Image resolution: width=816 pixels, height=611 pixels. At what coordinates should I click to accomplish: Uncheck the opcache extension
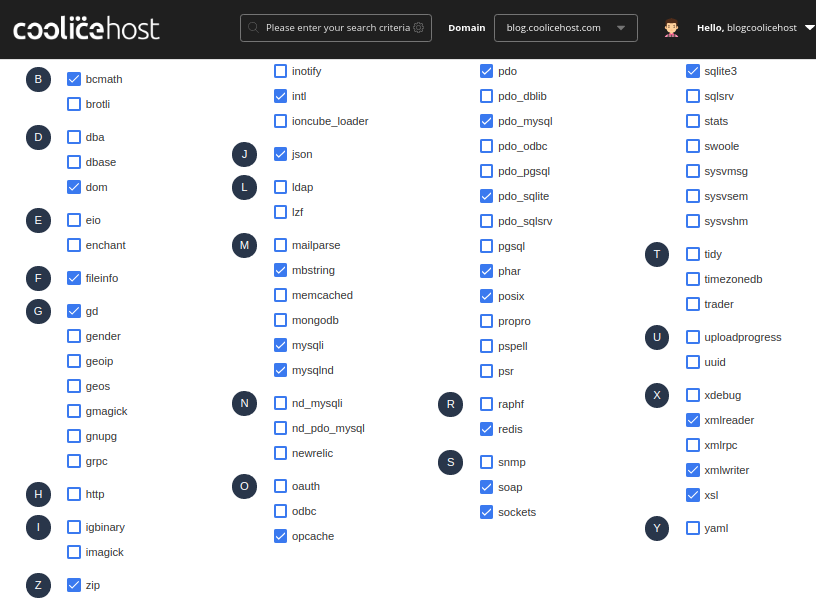(x=280, y=536)
